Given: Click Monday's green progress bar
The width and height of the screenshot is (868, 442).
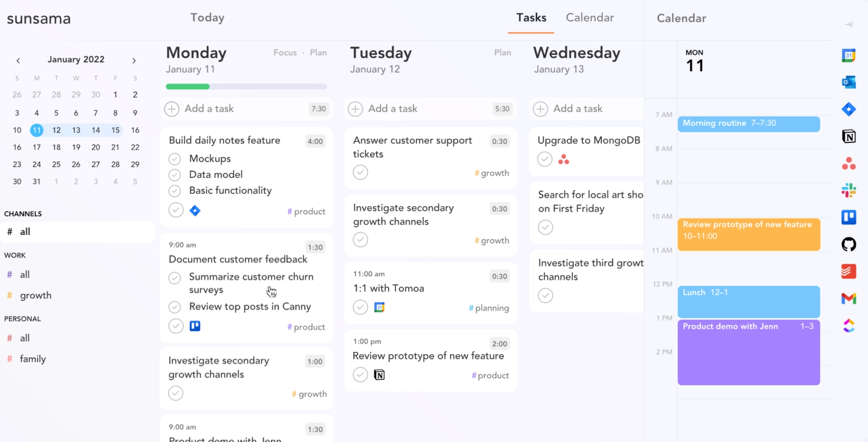Looking at the screenshot, I should tap(187, 87).
